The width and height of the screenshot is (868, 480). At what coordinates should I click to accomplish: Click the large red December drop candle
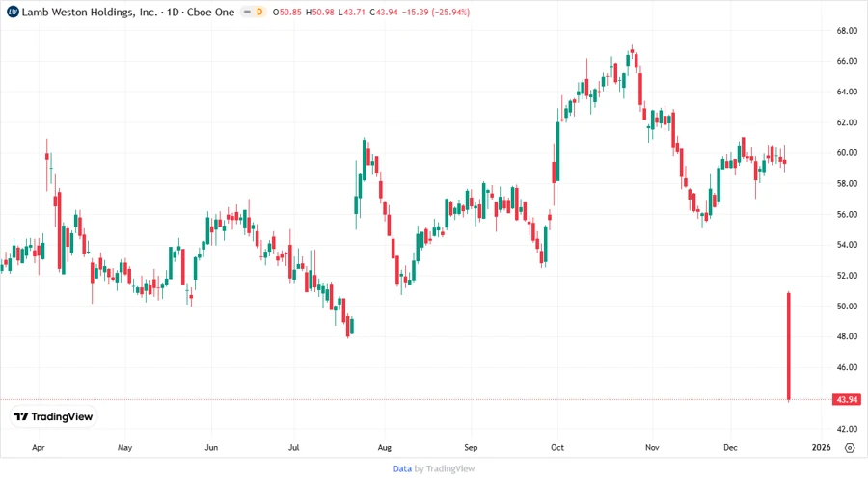click(788, 346)
